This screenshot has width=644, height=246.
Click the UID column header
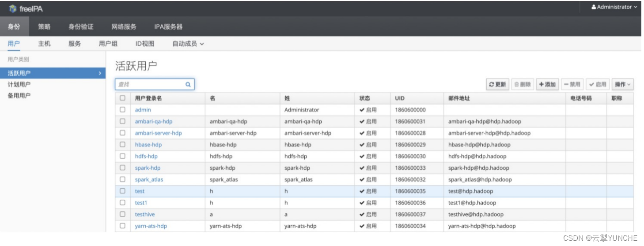tap(400, 98)
